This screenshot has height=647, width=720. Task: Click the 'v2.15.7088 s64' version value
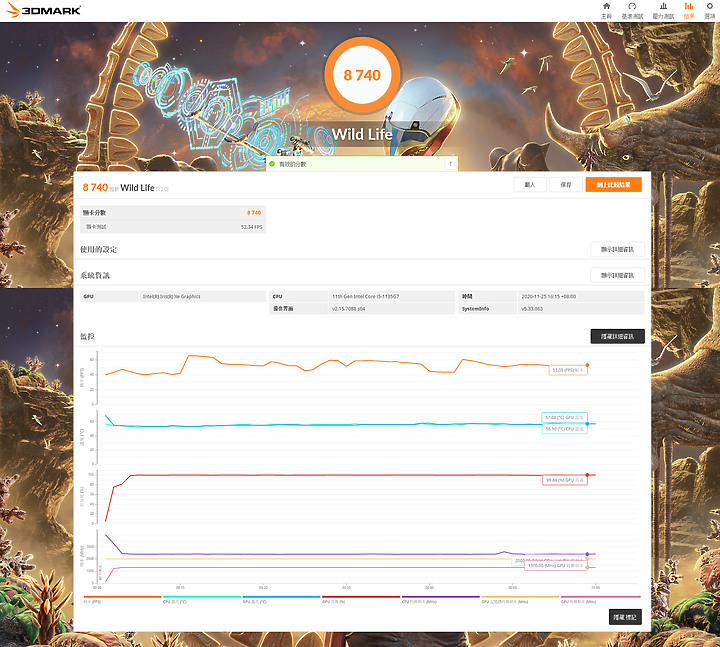[349, 309]
